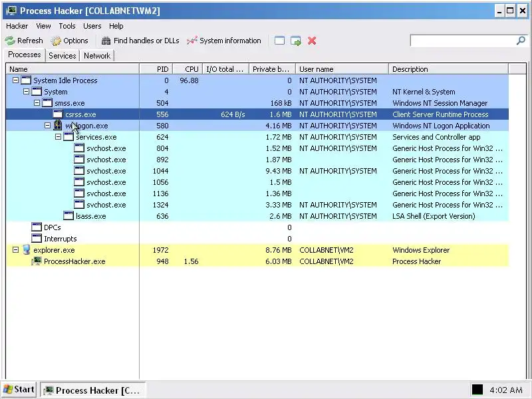Select the svchost.exe row with PID 892
Screen dimensions: 532x399
(257, 160)
